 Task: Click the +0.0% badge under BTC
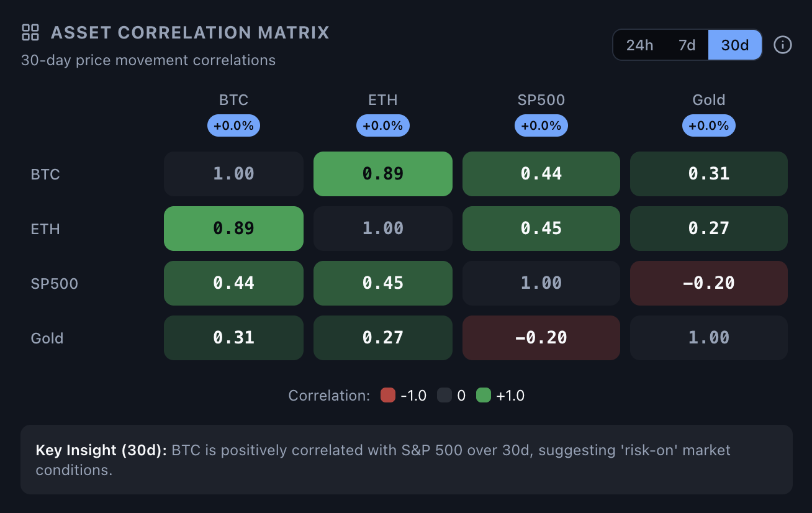[233, 125]
